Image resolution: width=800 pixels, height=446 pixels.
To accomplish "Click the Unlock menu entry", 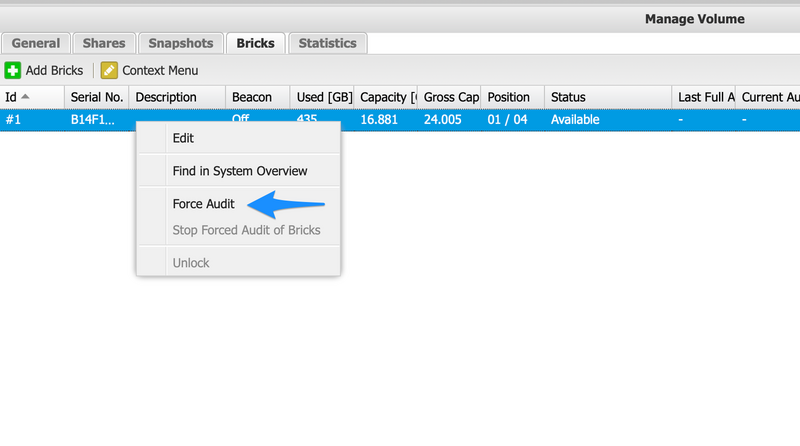I will pos(191,263).
